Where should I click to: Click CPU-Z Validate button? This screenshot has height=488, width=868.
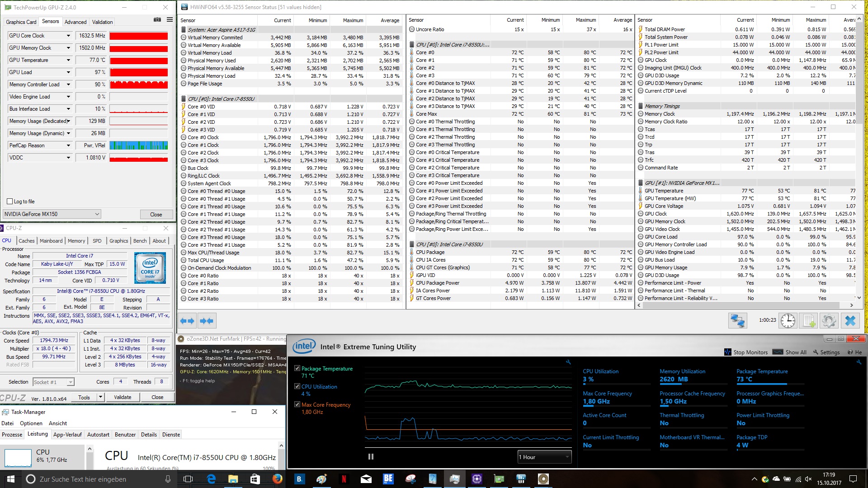coord(123,397)
